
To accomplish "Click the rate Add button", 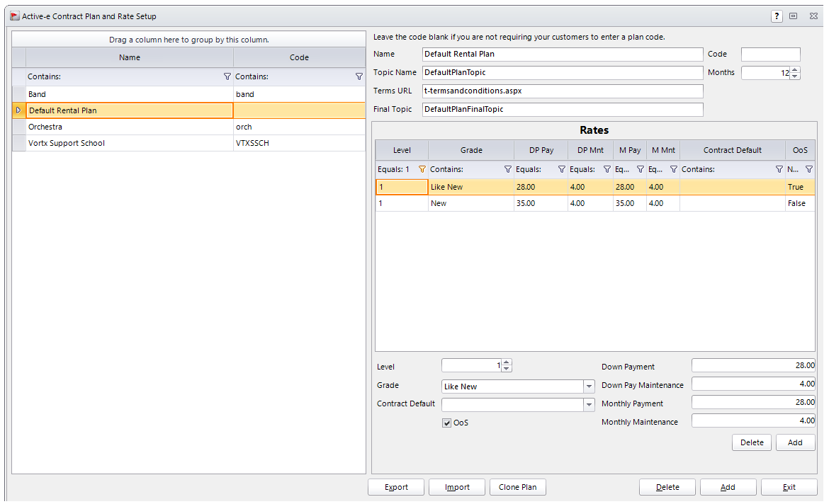I will click(795, 442).
